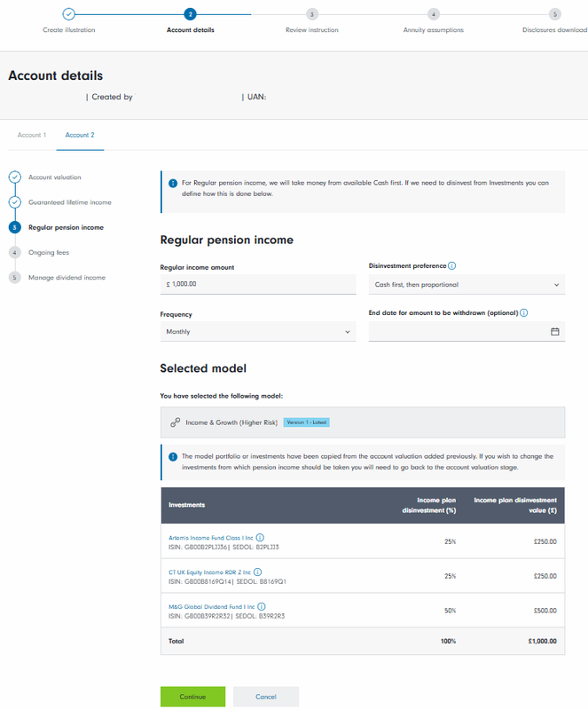Go to Account valuation sidebar step

[x=54, y=177]
